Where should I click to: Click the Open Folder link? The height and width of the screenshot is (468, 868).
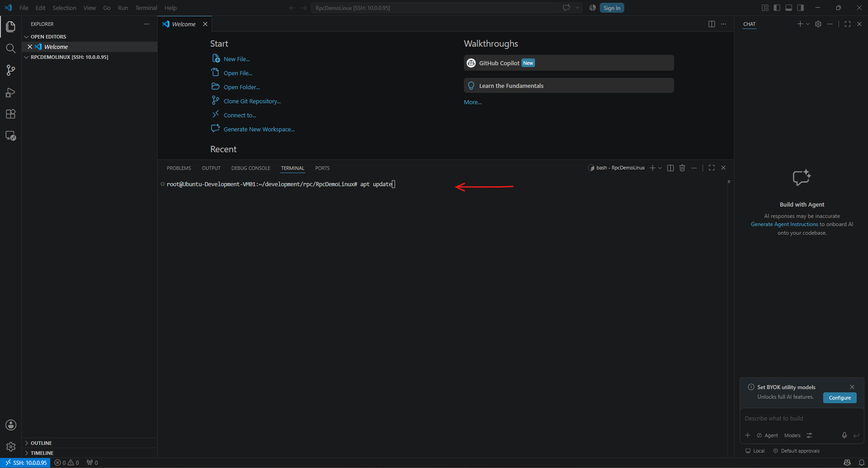pos(242,87)
